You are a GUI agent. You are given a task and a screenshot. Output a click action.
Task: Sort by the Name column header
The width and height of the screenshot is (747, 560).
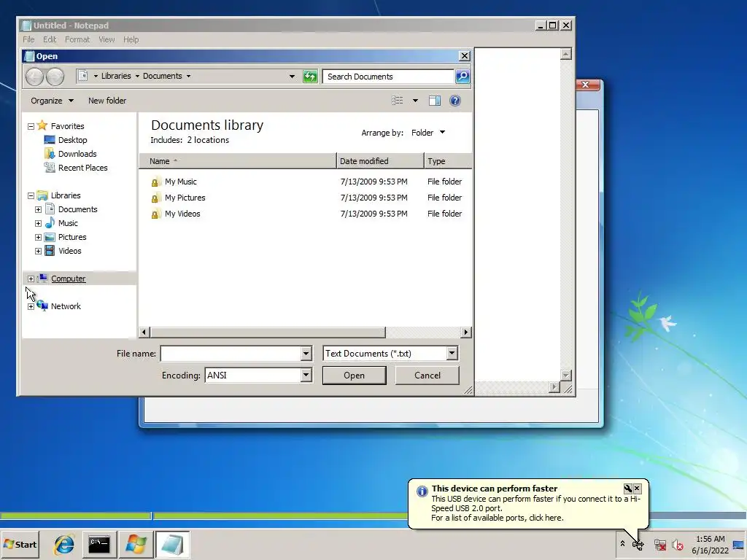238,161
